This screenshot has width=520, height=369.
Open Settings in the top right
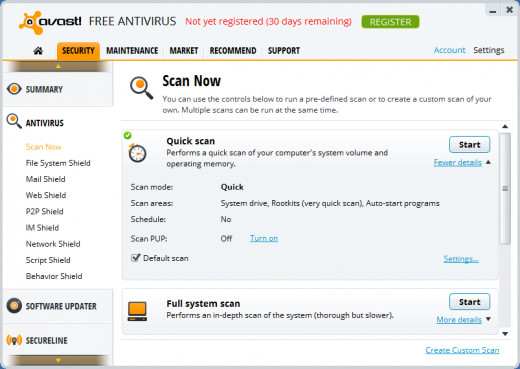pos(489,50)
